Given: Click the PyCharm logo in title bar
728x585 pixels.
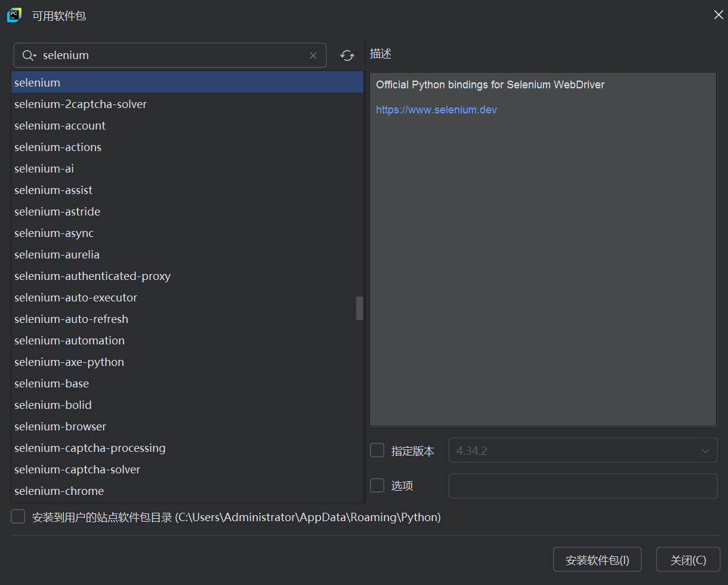Looking at the screenshot, I should (x=14, y=15).
